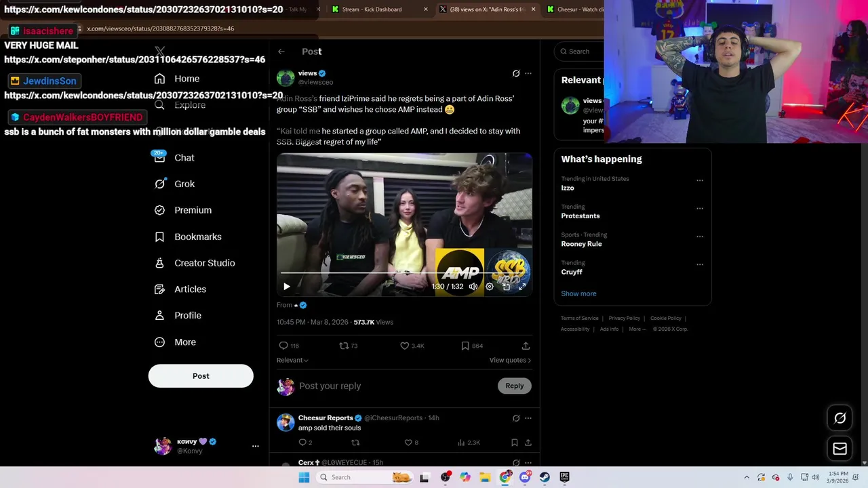
Task: Open the View quotes link
Action: (510, 361)
